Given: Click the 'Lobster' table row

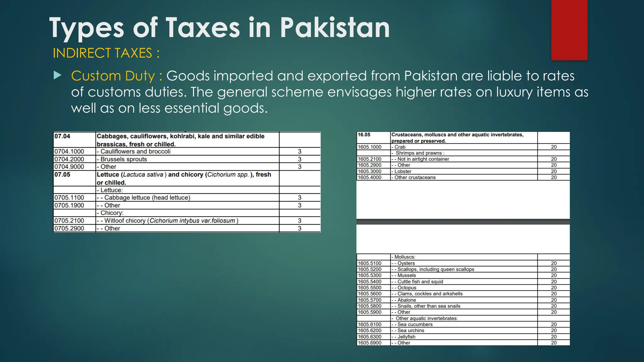Looking at the screenshot, I should click(x=403, y=171).
